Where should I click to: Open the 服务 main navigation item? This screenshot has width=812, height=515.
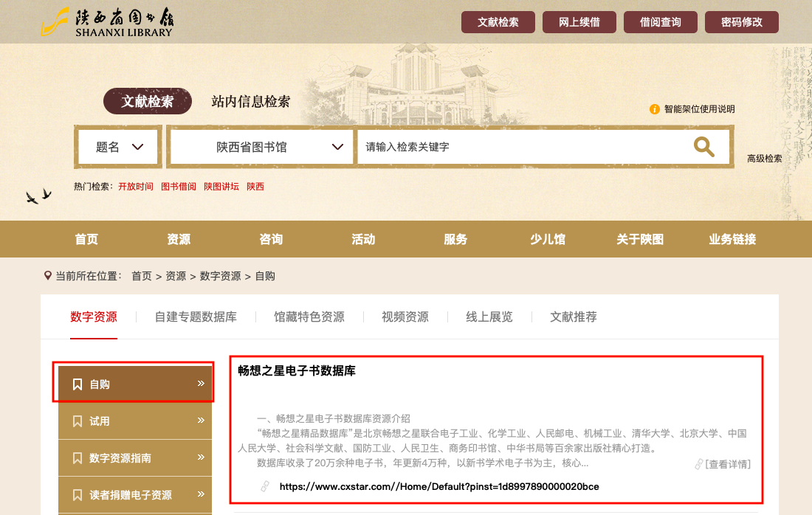point(455,239)
